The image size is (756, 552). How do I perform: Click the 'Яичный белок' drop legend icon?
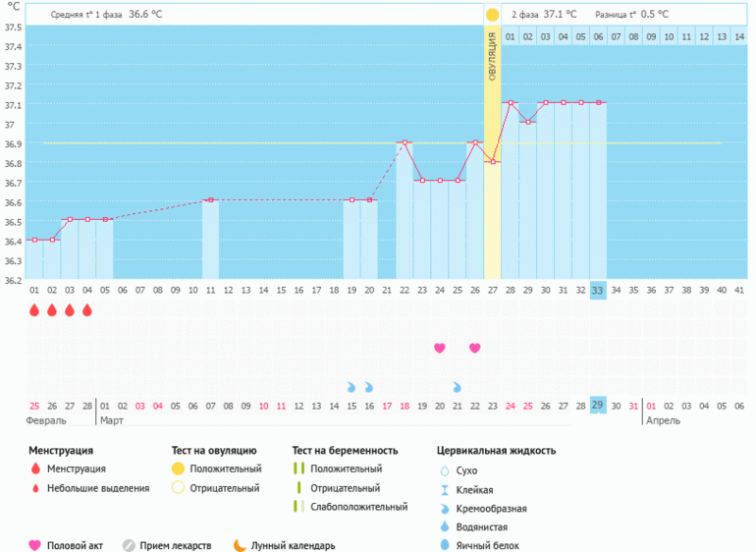pyautogui.click(x=446, y=545)
